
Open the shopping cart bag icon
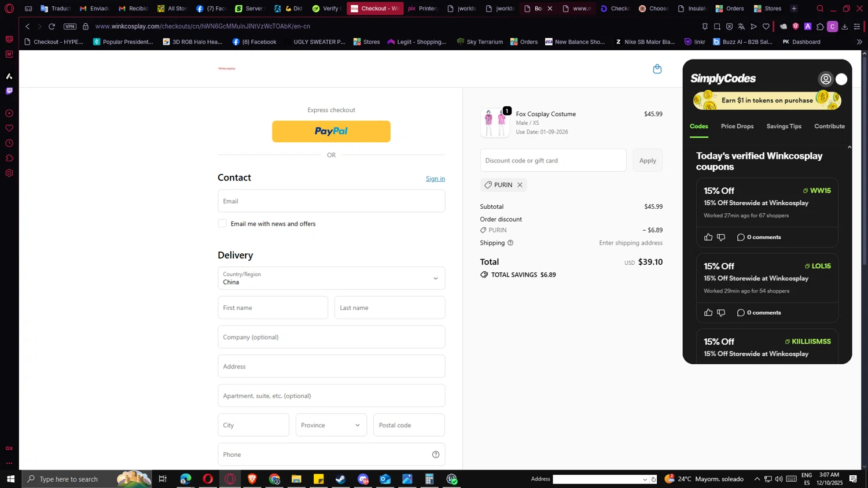(657, 69)
